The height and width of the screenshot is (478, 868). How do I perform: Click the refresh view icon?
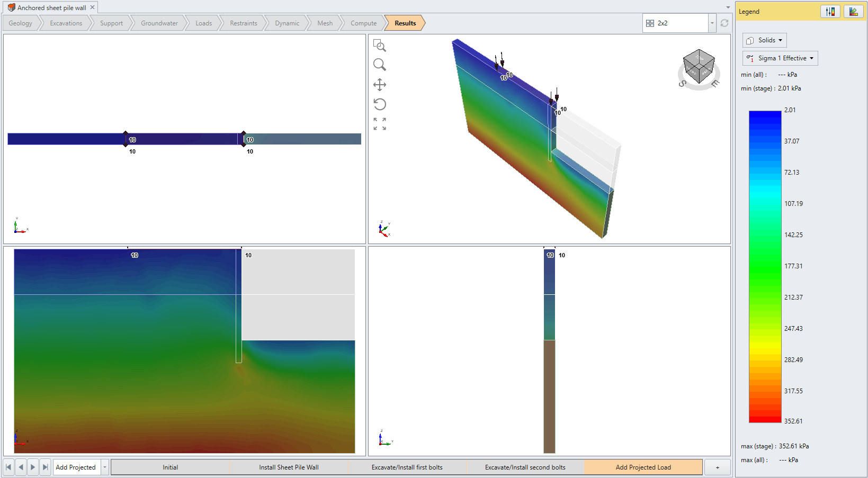pyautogui.click(x=724, y=23)
